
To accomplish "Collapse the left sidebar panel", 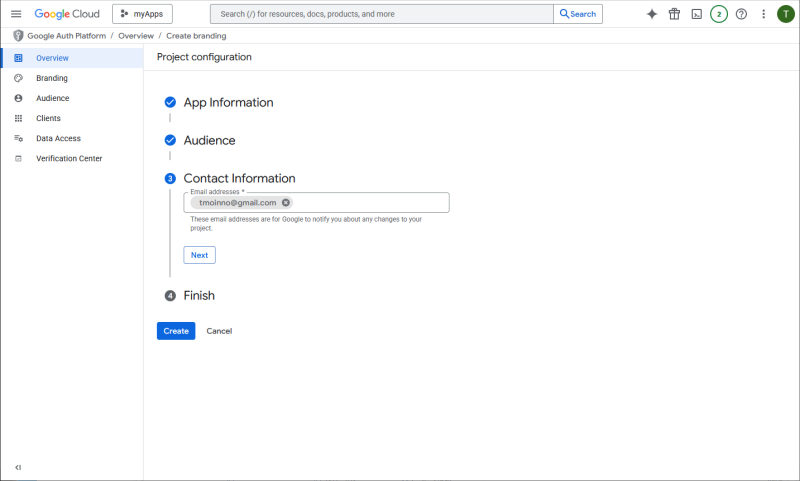I will (x=18, y=467).
